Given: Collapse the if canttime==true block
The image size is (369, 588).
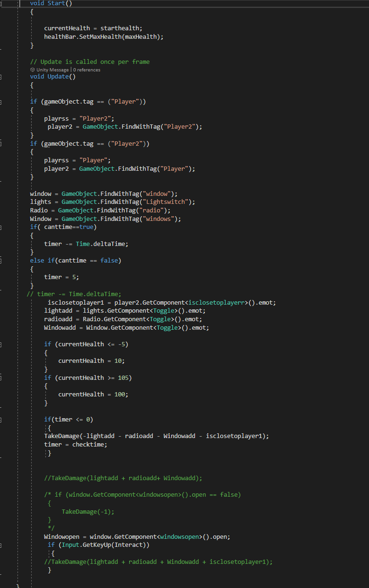Looking at the screenshot, I should coord(1,227).
